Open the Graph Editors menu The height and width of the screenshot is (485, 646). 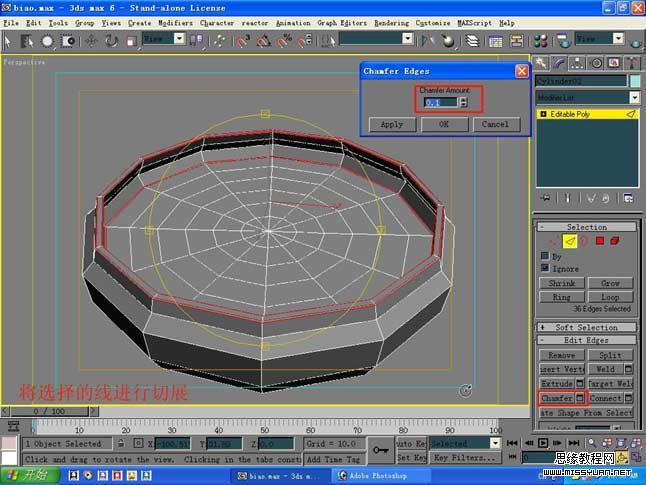click(x=342, y=23)
